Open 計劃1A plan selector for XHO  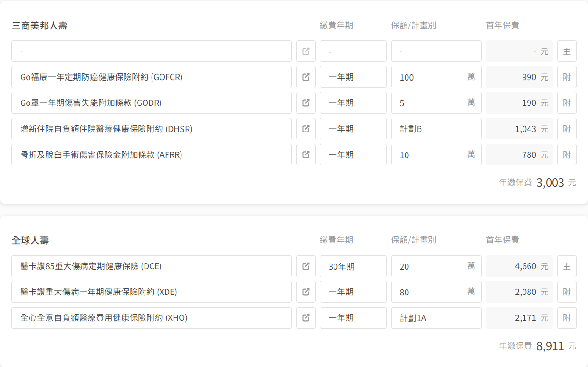436,318
